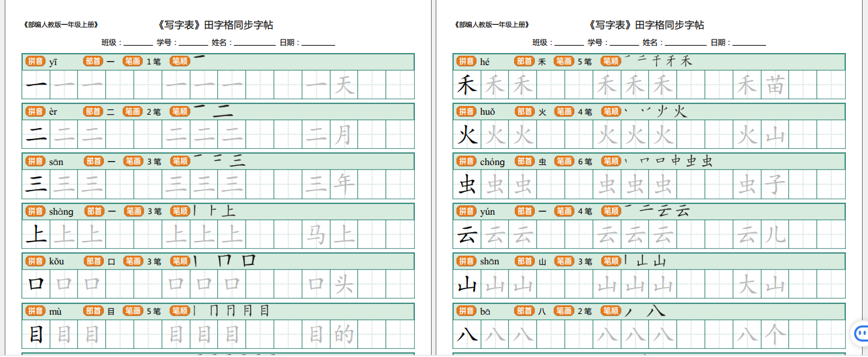Click the bold model character 上
The image size is (868, 357).
pos(36,234)
